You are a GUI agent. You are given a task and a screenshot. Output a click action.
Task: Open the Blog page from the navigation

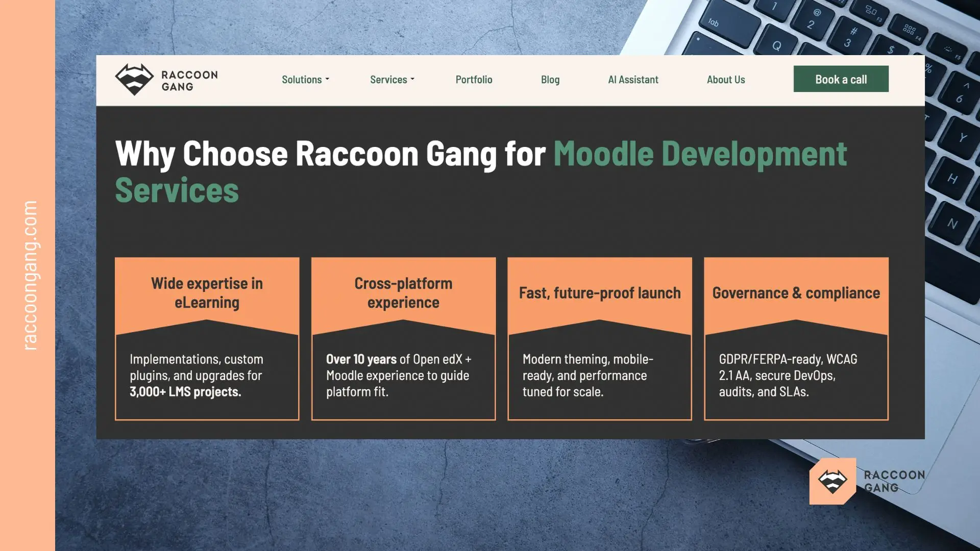550,80
